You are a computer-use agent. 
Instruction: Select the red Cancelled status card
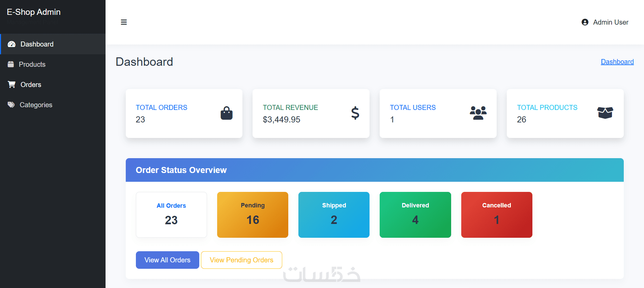tap(497, 215)
